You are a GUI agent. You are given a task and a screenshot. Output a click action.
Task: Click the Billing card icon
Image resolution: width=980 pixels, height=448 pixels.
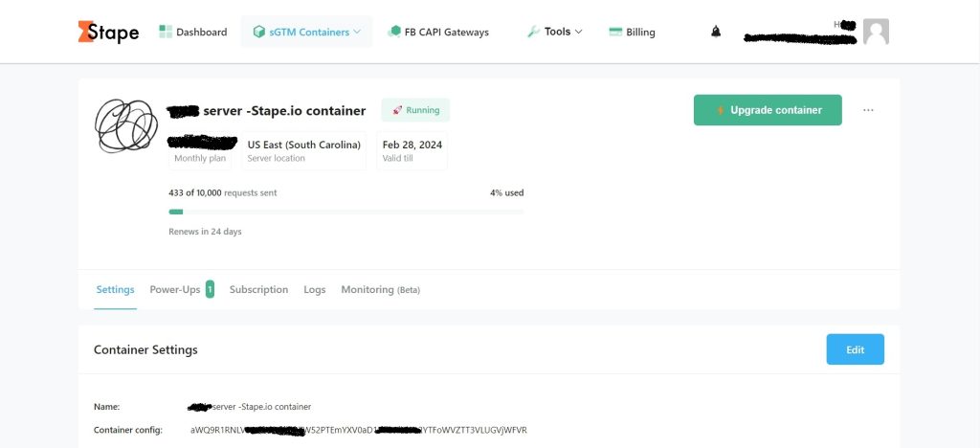[x=615, y=32]
